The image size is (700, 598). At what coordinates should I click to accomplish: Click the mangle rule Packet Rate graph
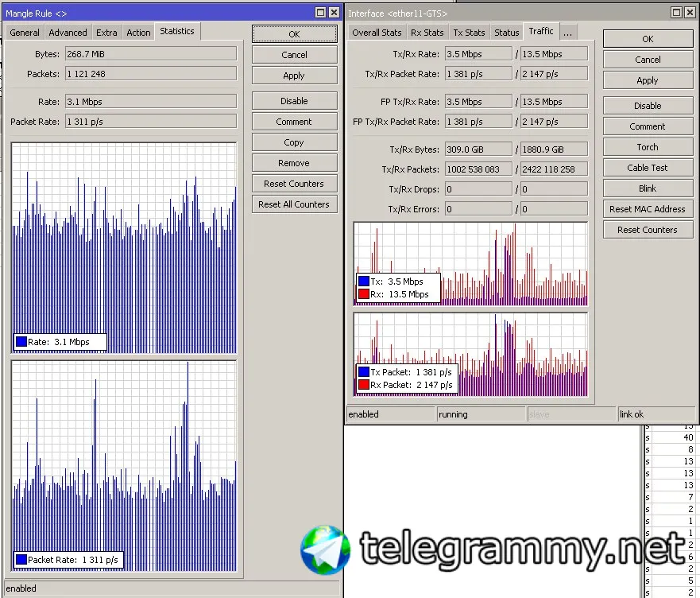[124, 466]
